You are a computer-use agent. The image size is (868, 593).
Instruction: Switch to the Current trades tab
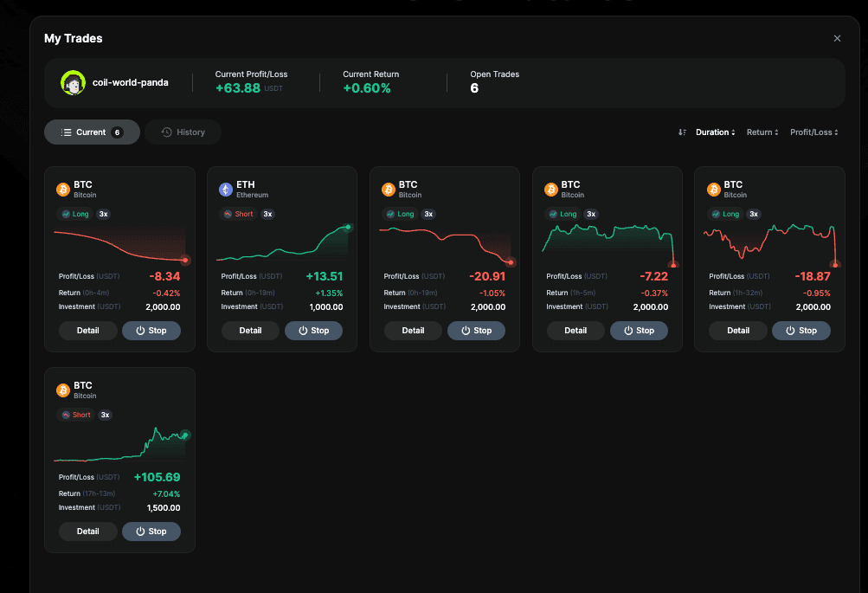92,132
